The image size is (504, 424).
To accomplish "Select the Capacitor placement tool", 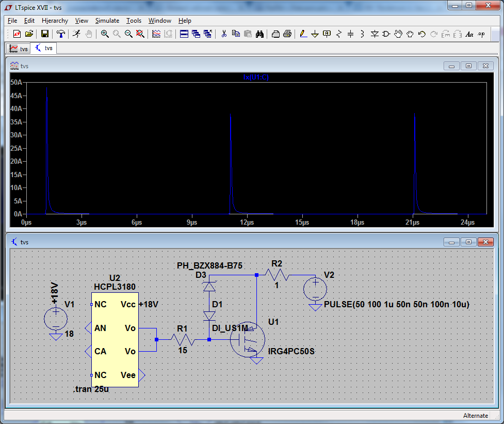I will (x=351, y=34).
